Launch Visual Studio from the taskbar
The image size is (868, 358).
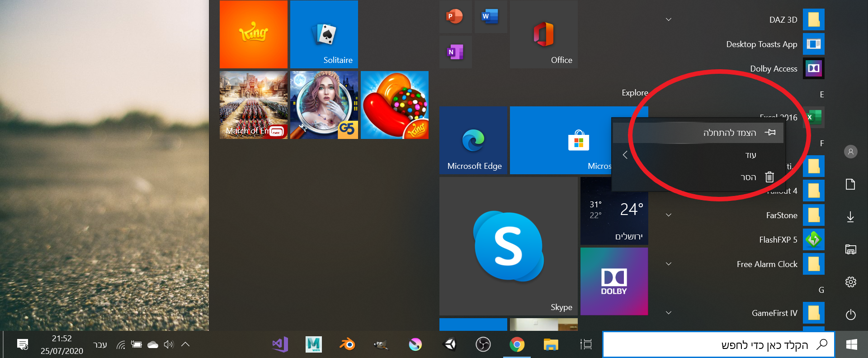point(280,345)
